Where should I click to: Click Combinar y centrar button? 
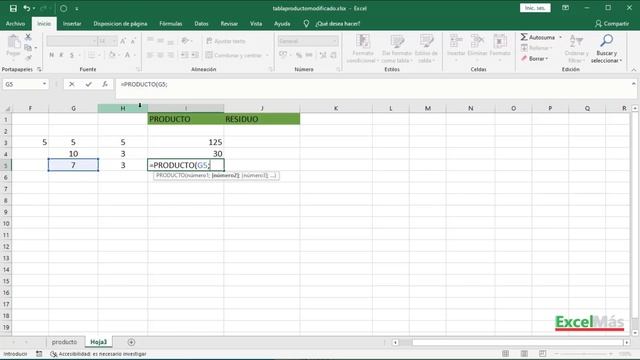pos(234,55)
